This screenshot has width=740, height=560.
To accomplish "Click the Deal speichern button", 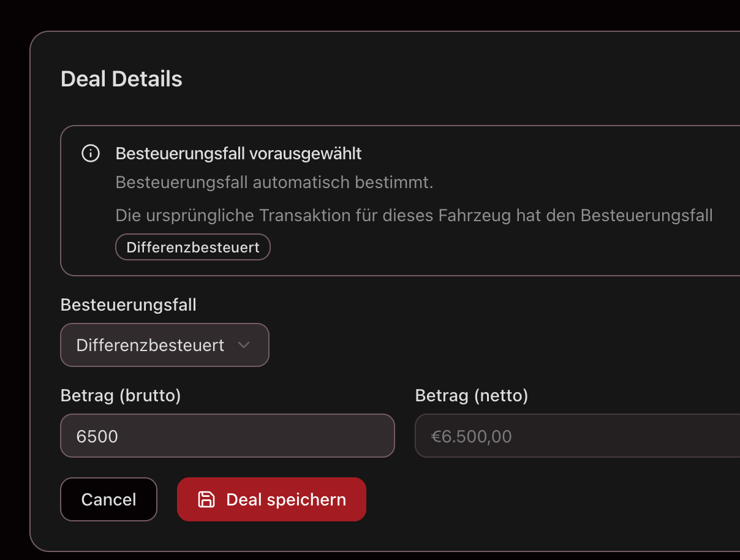I will [x=271, y=499].
